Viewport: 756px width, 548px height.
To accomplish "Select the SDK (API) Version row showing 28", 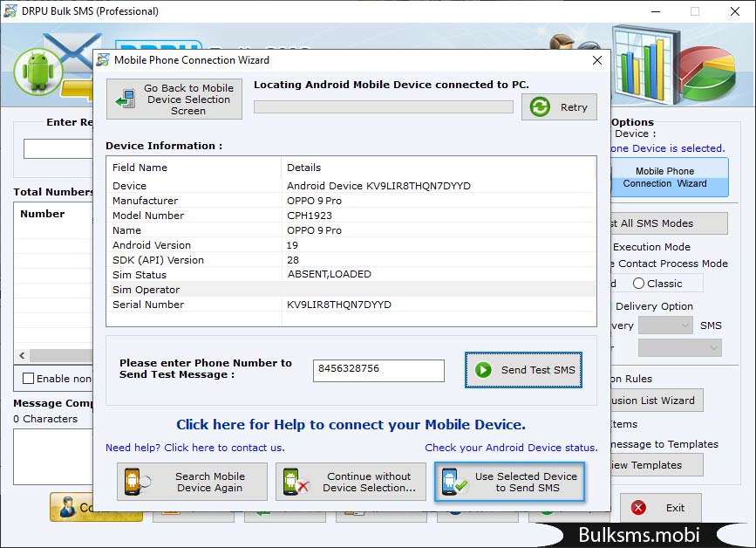I will [351, 260].
